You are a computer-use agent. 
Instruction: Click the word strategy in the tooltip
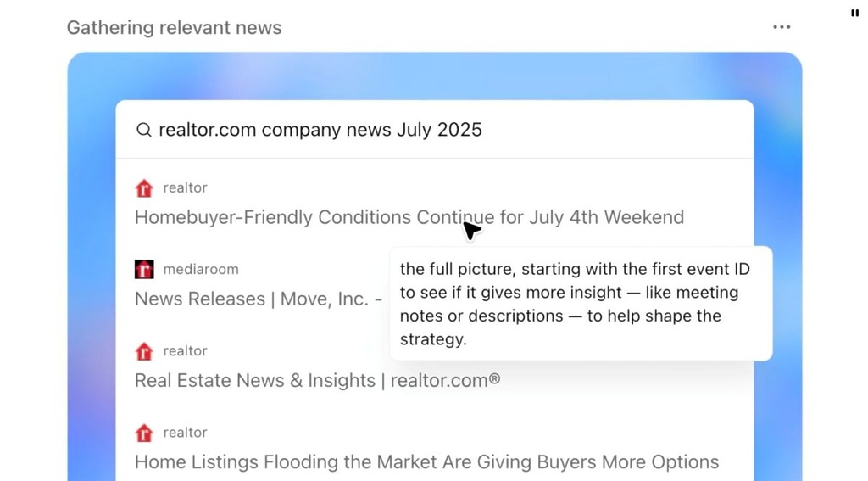[431, 339]
